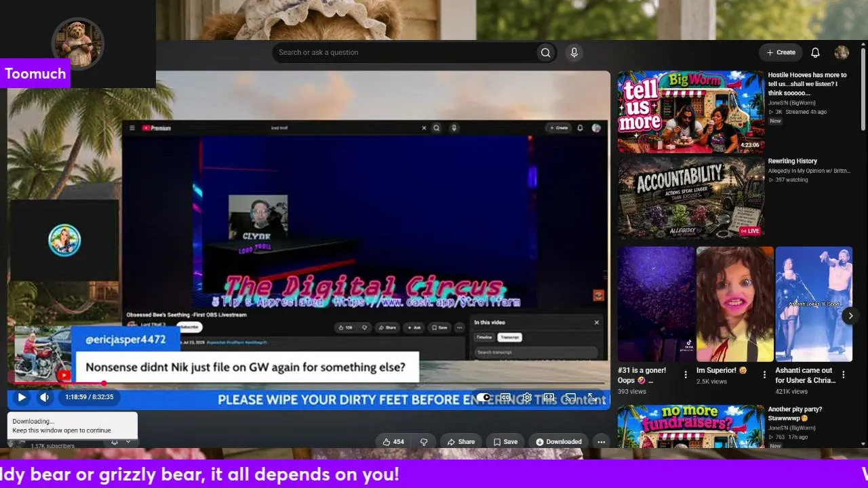Dislike the video
The image size is (868, 488).
[x=424, y=442]
